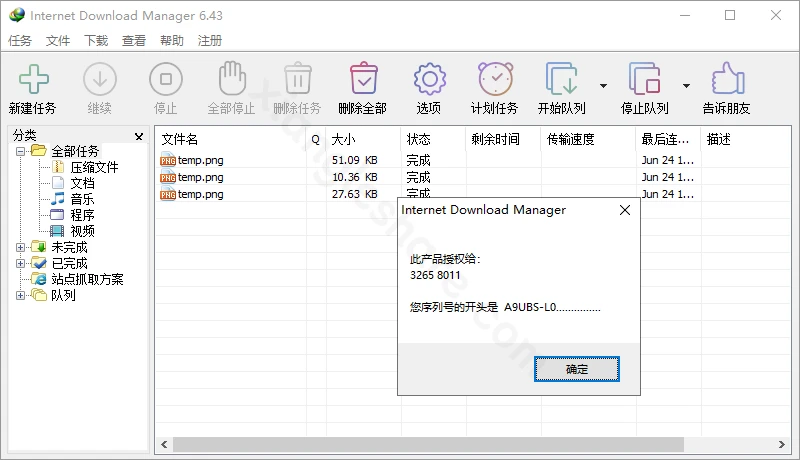This screenshot has height=460, width=800.
Task: Select temp.png row sized 51.09 KB
Action: coord(473,160)
